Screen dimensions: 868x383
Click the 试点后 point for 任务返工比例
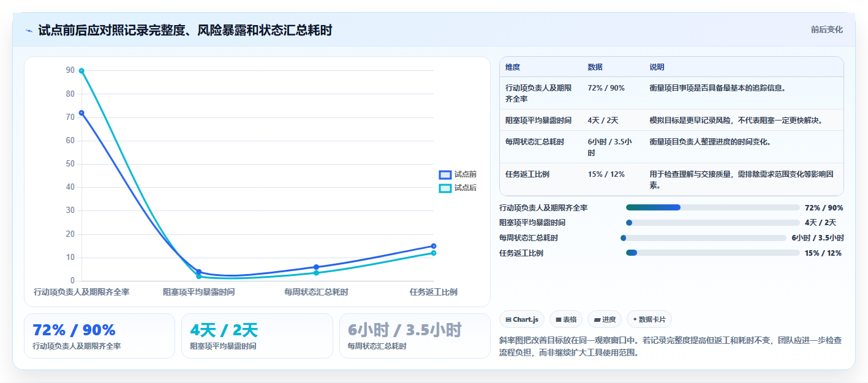click(x=434, y=253)
